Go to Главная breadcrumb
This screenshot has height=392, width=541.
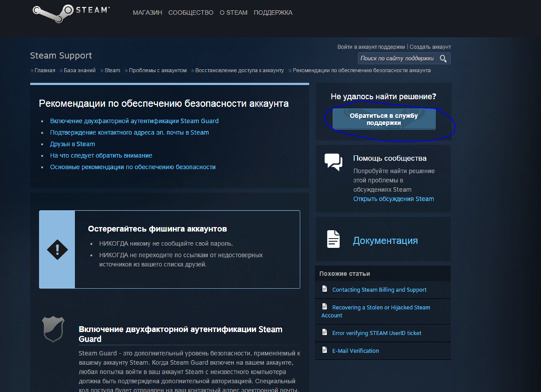45,70
